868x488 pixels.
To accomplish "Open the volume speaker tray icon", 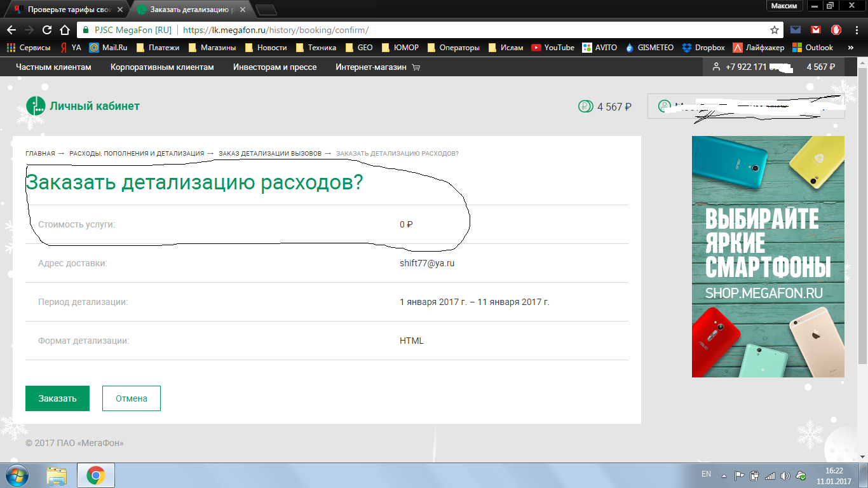I will pos(785,475).
